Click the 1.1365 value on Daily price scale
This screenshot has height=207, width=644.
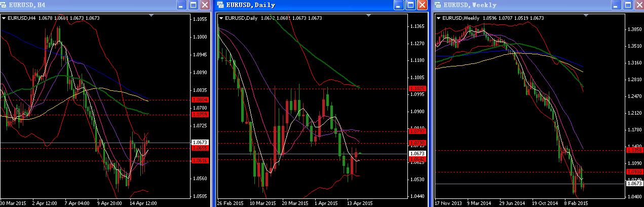click(x=418, y=26)
